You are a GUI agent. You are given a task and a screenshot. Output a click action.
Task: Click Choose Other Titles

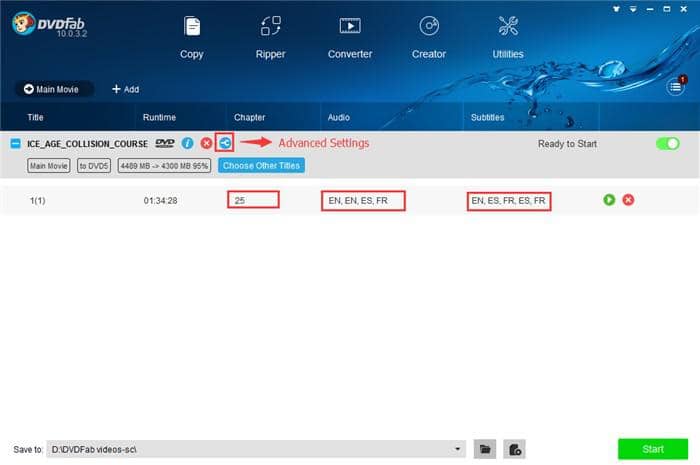pos(262,166)
